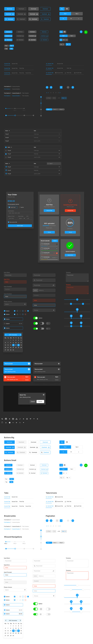Open dark-theme pagination page number dropdown
93x644 pixels.
point(54,98)
